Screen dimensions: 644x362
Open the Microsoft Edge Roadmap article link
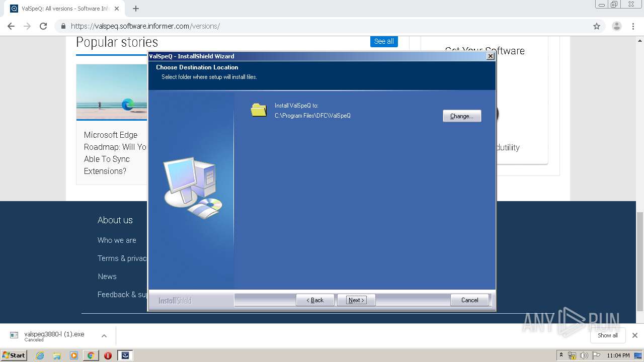tap(115, 153)
